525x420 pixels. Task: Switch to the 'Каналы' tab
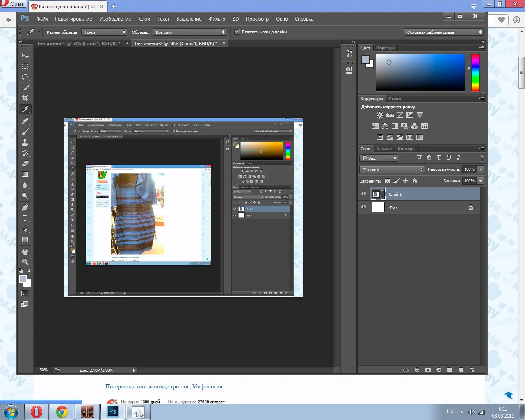[384, 149]
